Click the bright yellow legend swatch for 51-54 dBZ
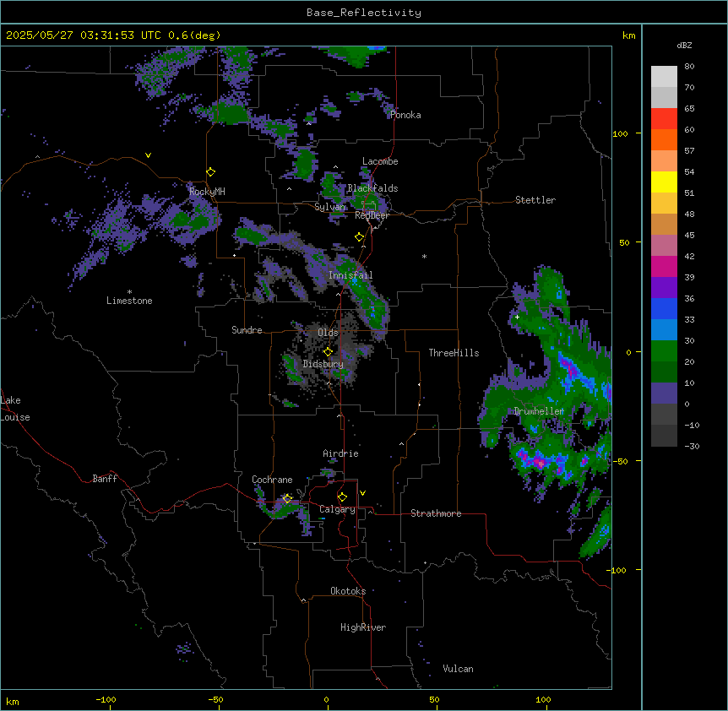 click(664, 182)
